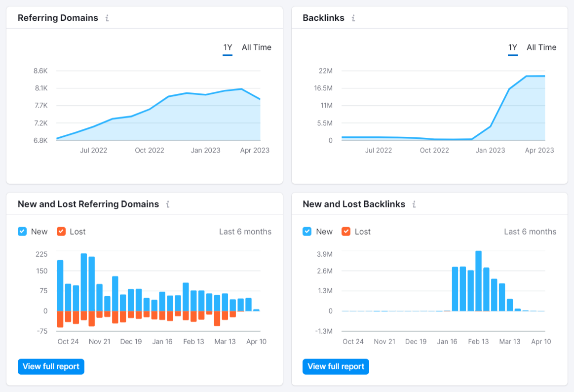Viewport: 574px width, 392px height.
Task: Click the Apr 2023 axis label on Referring Domains
Action: 255,150
